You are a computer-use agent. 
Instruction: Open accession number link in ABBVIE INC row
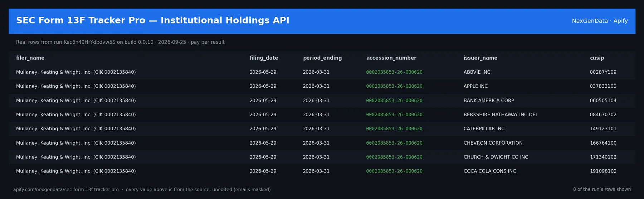(394, 72)
